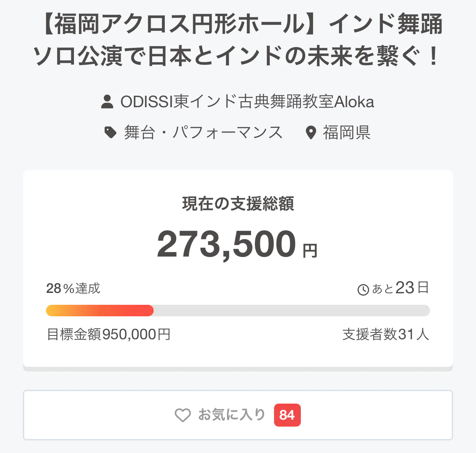Click the 支援者数31人 supporter count

[386, 334]
